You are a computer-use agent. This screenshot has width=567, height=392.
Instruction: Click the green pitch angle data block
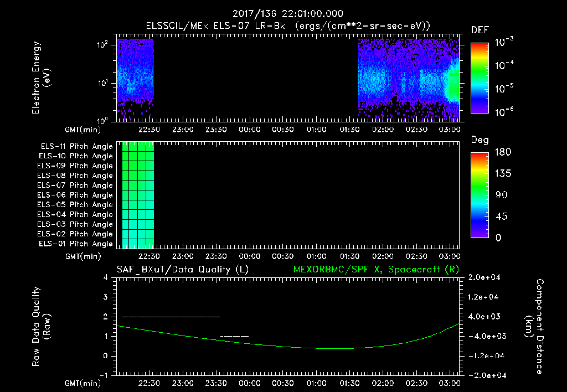coord(138,195)
